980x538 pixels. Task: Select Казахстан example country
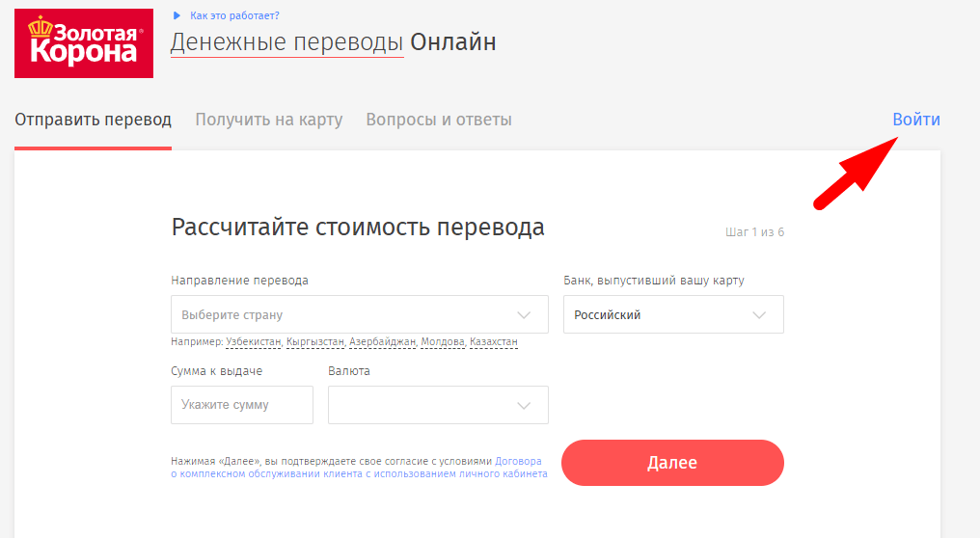click(494, 342)
